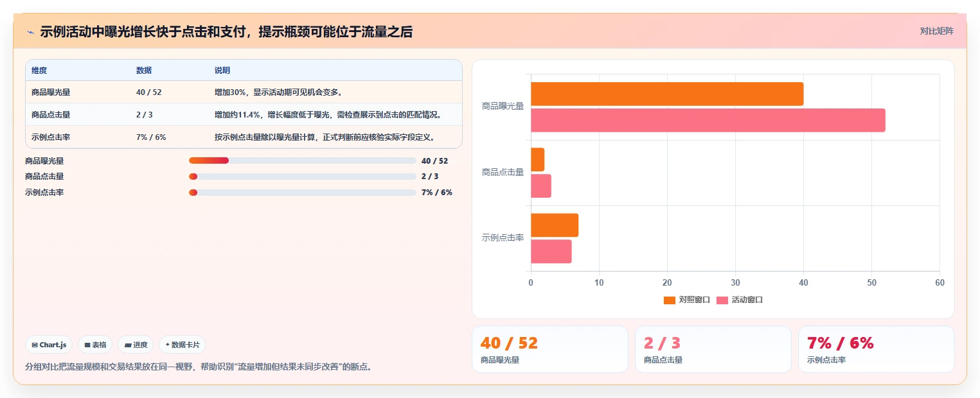This screenshot has width=980, height=398.
Task: Click the orange 对照窗口 bar for 商品曝光量
Action: coord(667,94)
